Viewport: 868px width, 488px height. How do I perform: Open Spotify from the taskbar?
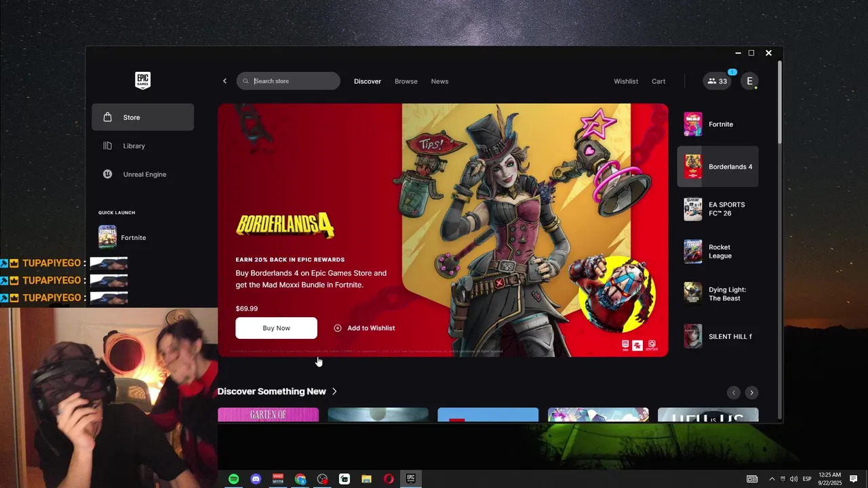[233, 479]
